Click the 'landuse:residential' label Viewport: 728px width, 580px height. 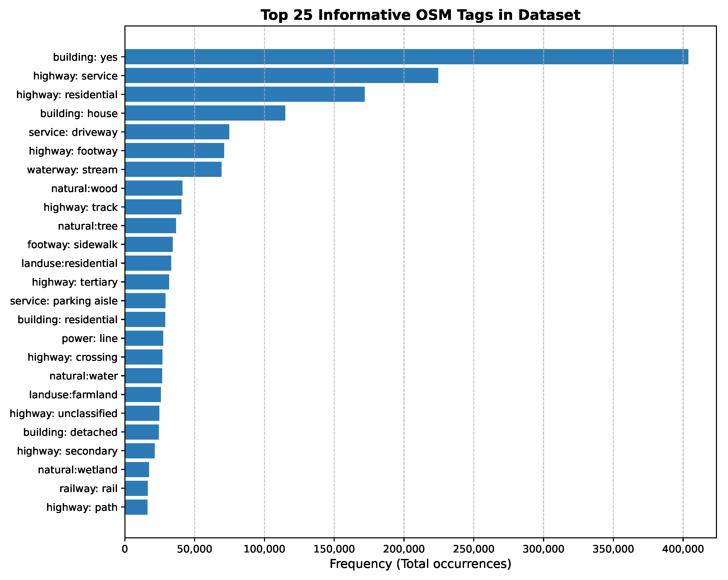[x=70, y=264]
